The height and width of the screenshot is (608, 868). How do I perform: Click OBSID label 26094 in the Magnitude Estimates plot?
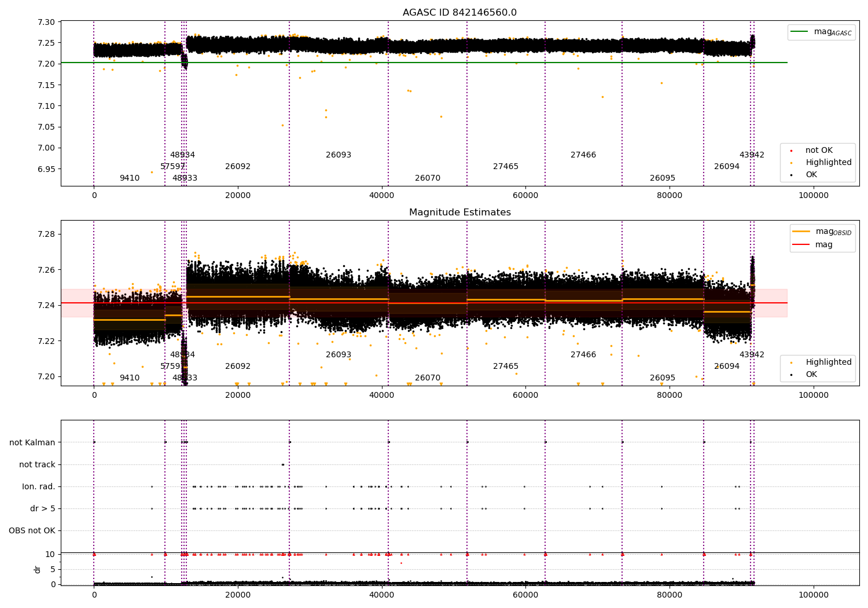727,367
